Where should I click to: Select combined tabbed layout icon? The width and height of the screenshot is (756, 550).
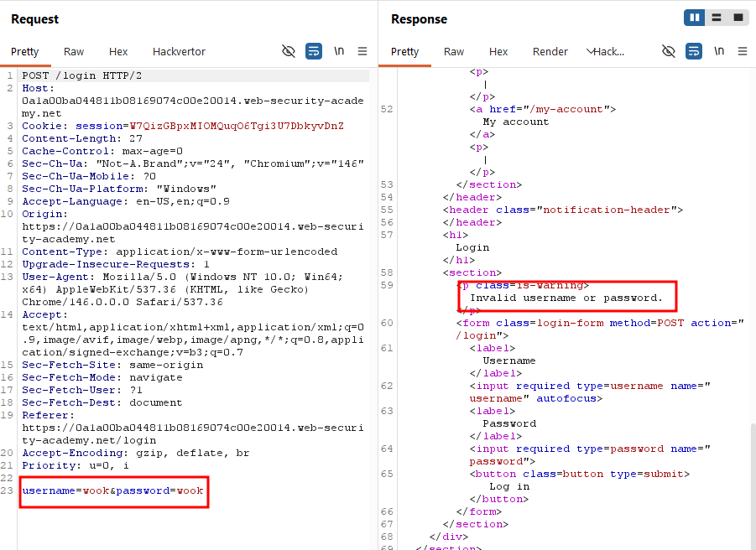(x=738, y=18)
